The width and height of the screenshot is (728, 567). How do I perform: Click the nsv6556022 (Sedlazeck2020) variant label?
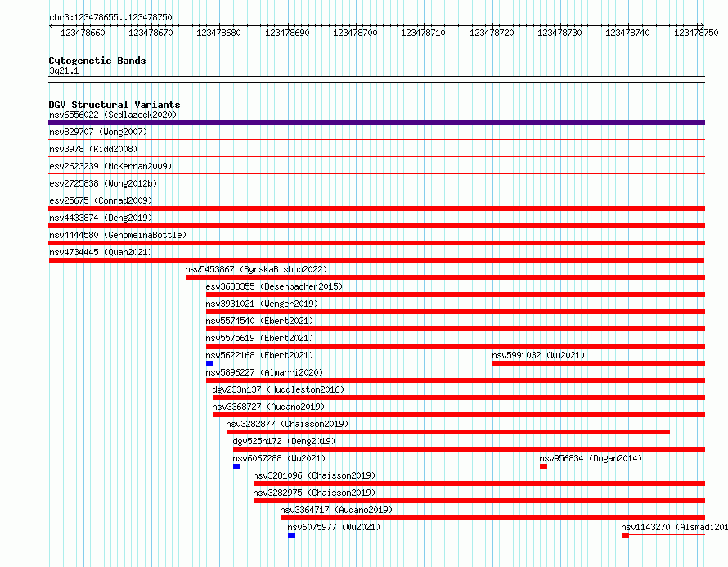113,115
